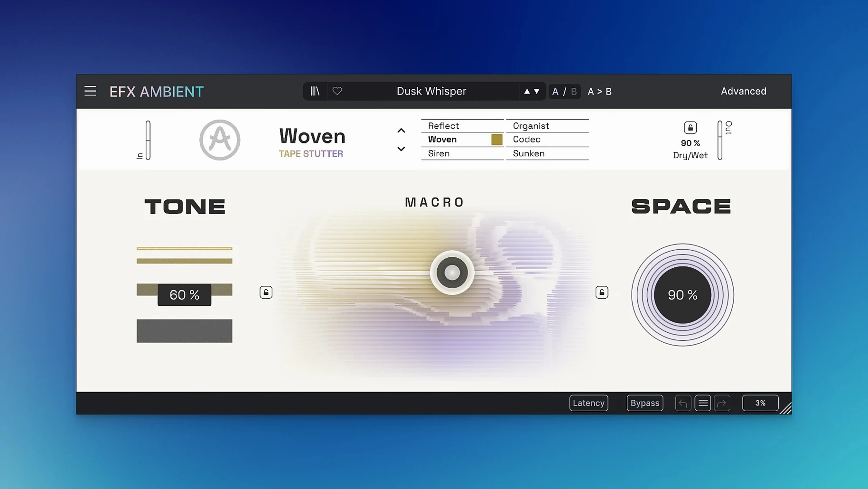The width and height of the screenshot is (868, 489).
Task: Click the TONE heading
Action: (x=185, y=207)
